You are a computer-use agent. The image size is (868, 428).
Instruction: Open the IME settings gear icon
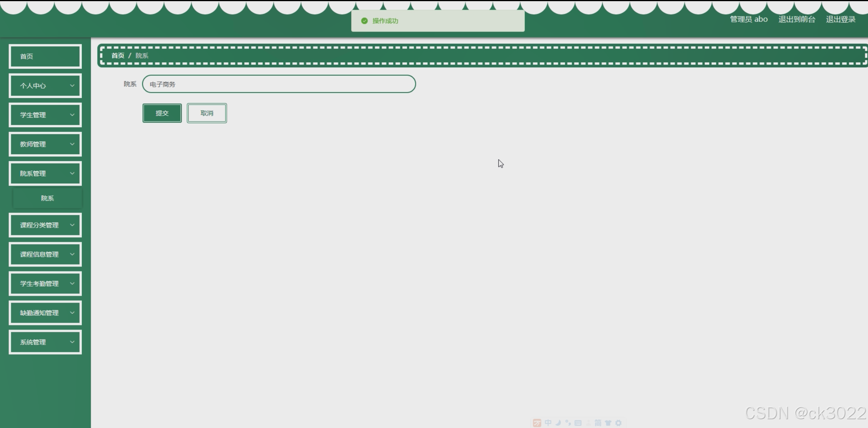618,423
